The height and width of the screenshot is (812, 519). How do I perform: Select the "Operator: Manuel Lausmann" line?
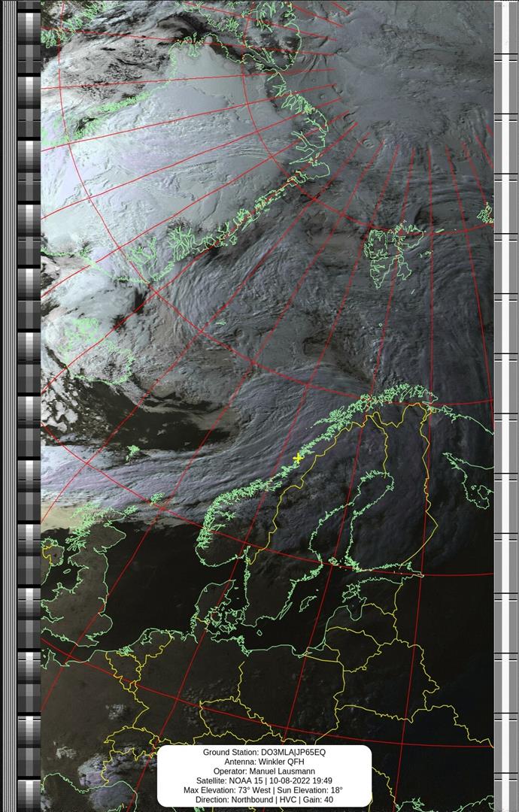[264, 771]
